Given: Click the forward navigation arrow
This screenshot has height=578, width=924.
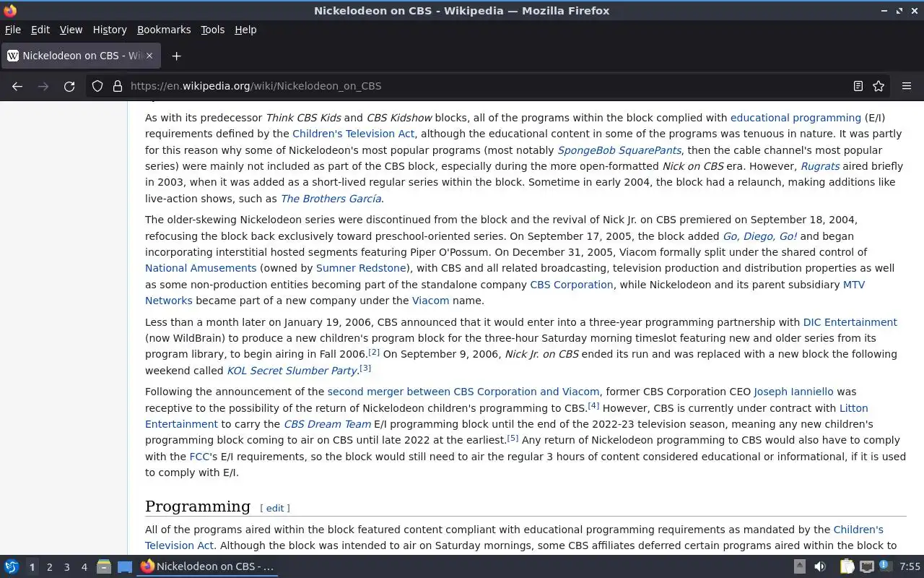Looking at the screenshot, I should [43, 86].
